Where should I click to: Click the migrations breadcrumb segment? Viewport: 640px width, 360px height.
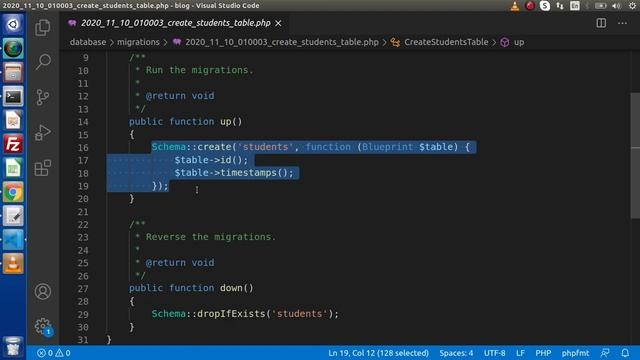coord(138,42)
